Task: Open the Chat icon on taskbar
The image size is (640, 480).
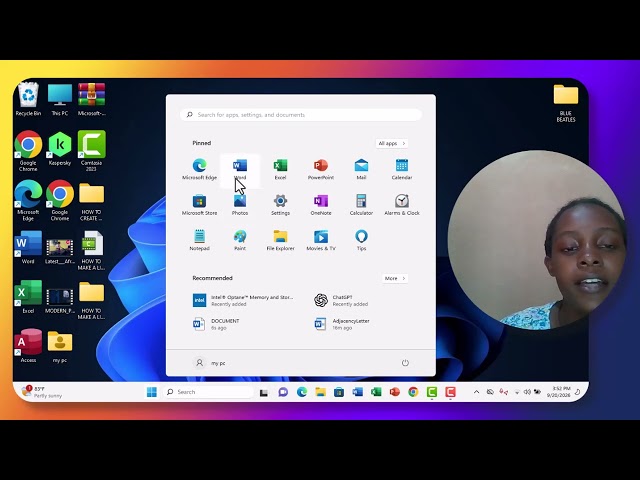Action: coord(283,392)
